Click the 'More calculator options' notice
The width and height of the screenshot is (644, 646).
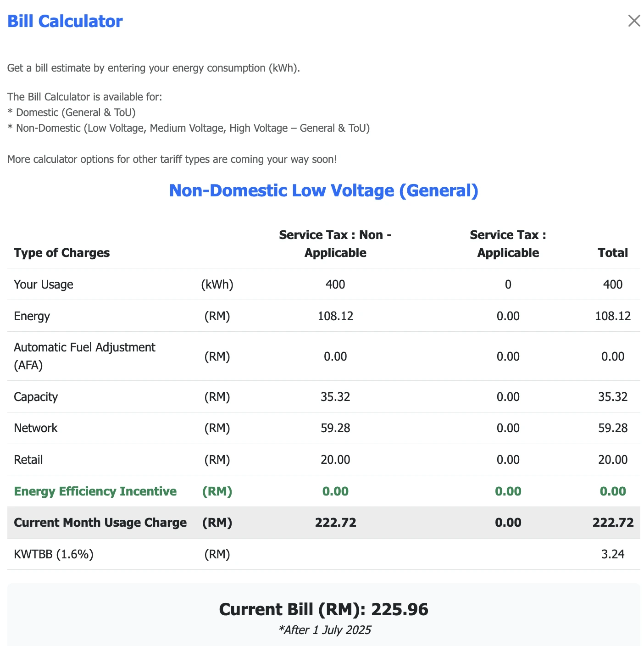click(x=172, y=159)
